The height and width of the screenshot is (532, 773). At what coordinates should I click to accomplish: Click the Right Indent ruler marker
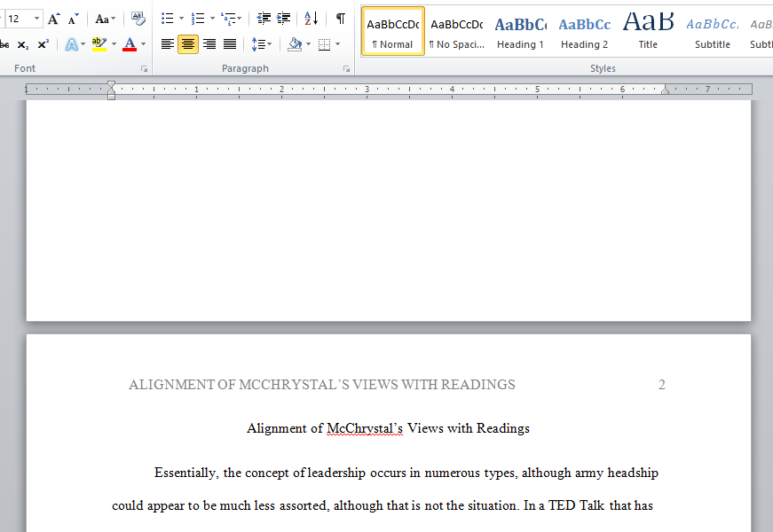pyautogui.click(x=665, y=90)
